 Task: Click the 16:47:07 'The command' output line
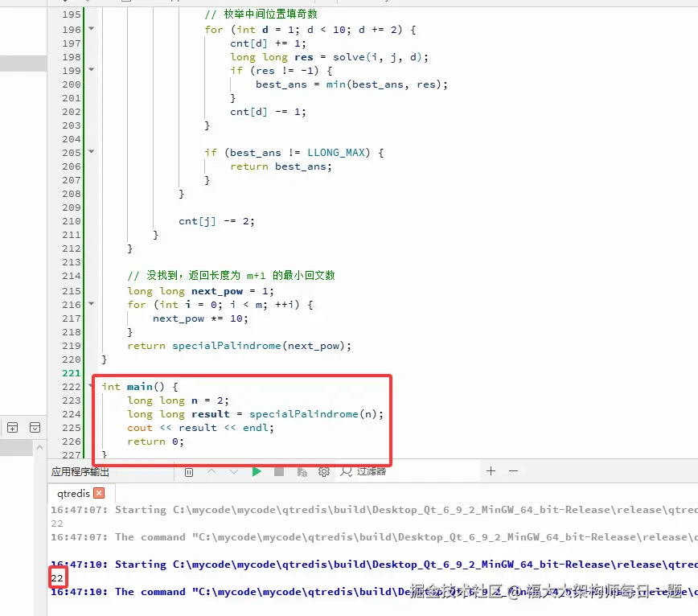click(x=374, y=537)
